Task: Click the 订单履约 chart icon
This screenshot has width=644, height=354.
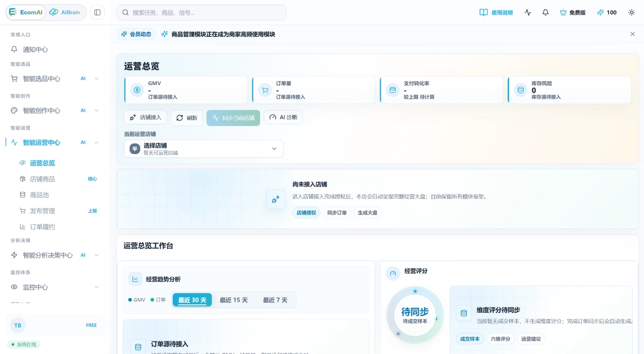Action: coord(22,227)
